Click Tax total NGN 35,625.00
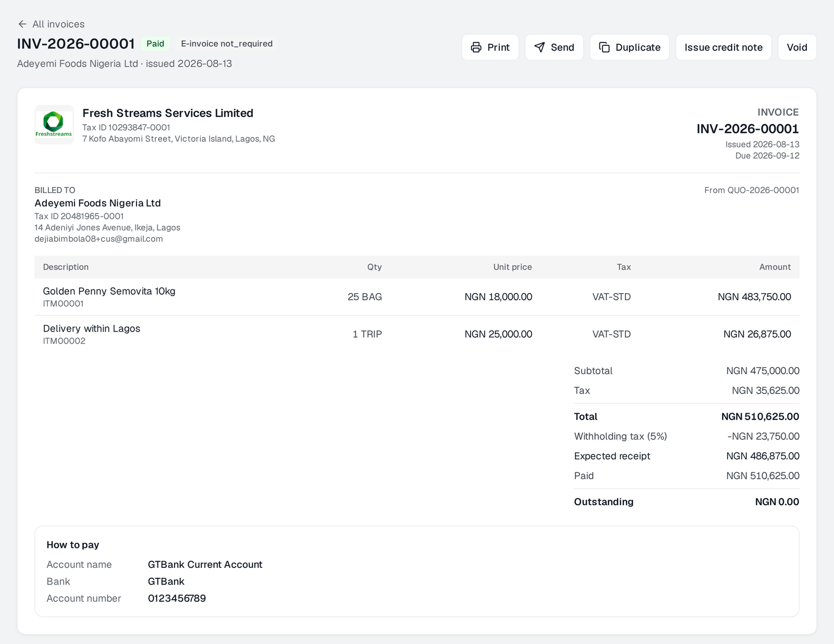This screenshot has height=644, width=834. 766,391
